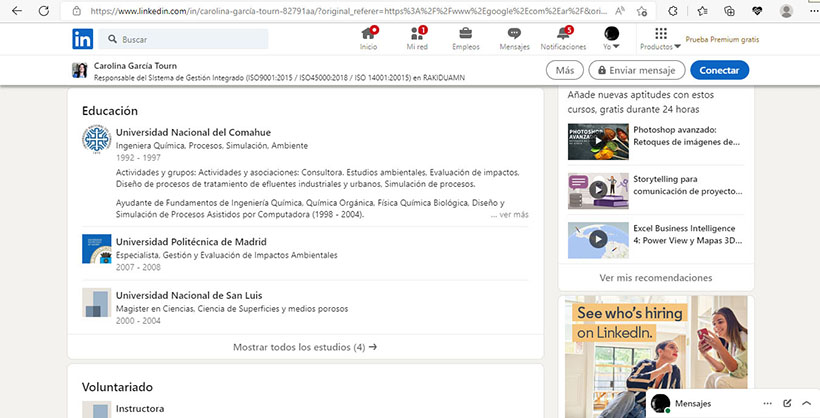This screenshot has width=820, height=418.
Task: Open the Mensajes chat icon in navbar
Action: 514,34
